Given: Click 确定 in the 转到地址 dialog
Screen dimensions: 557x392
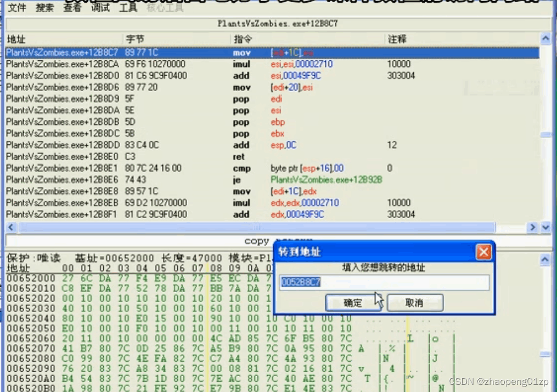Looking at the screenshot, I should point(353,303).
